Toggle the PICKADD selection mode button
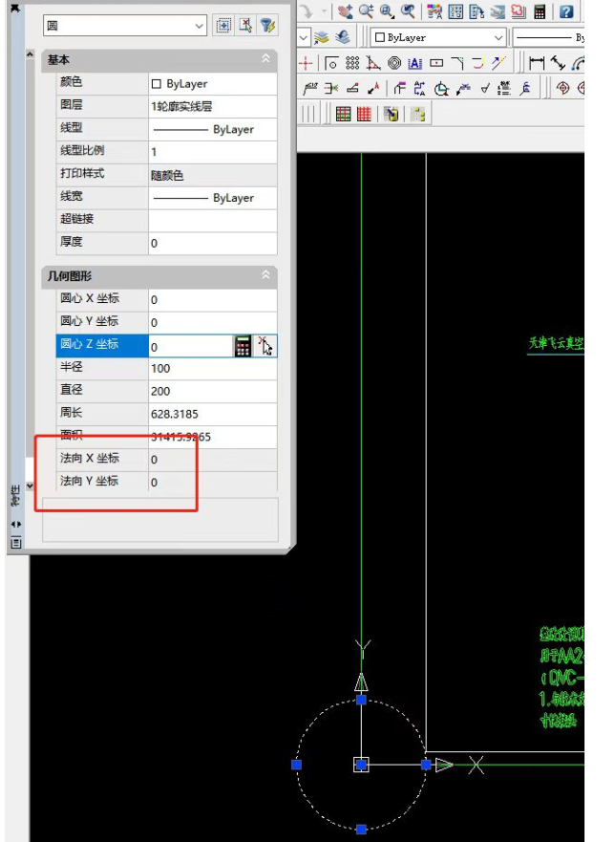 [223, 26]
